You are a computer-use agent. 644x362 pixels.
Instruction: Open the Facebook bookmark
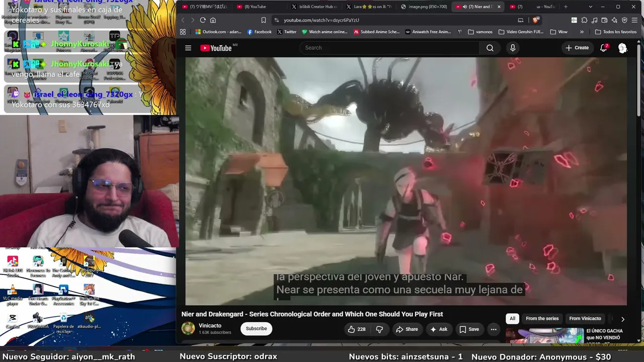point(259,32)
